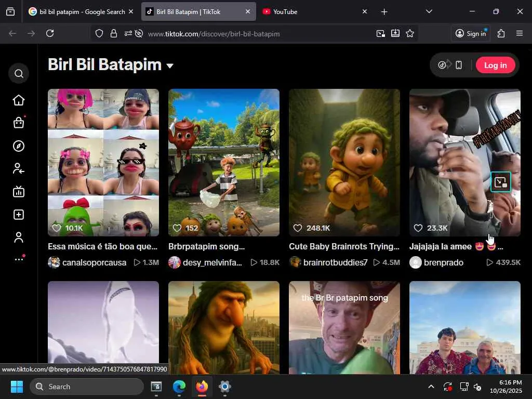The image size is (532, 399).
Task: Open the Following icon in sidebar
Action: pyautogui.click(x=19, y=169)
